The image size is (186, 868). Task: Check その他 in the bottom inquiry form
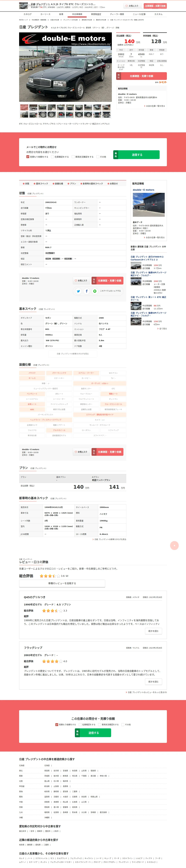[x=123, y=724]
